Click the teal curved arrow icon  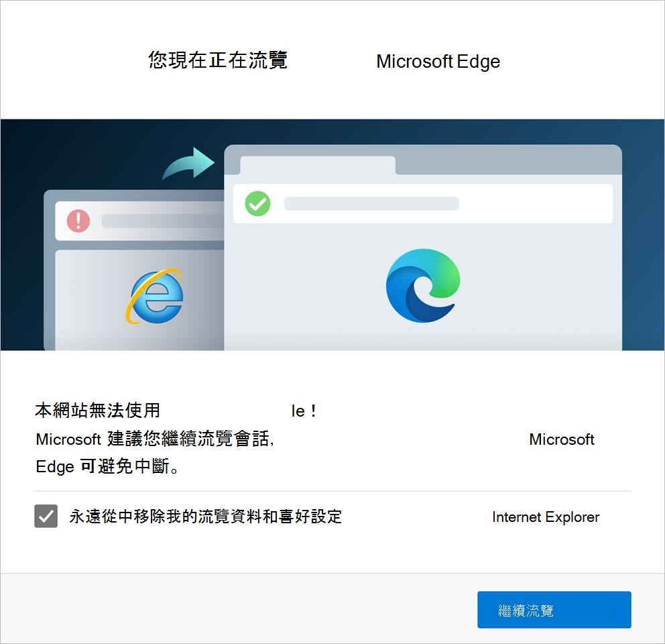coord(188,164)
